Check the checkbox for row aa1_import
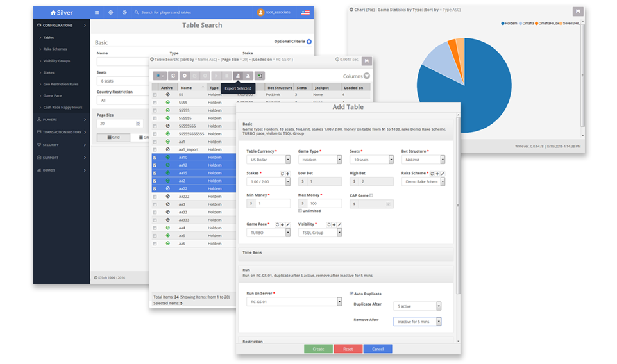617x364 pixels. (x=155, y=149)
